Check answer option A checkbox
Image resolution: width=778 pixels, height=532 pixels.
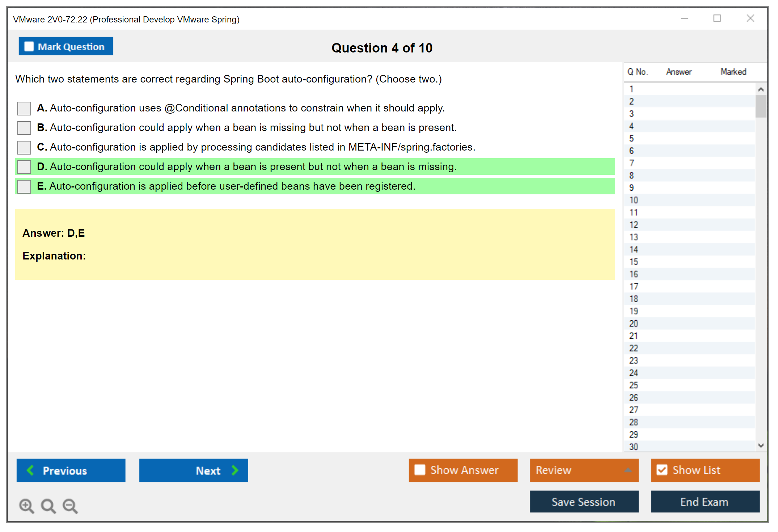[24, 108]
